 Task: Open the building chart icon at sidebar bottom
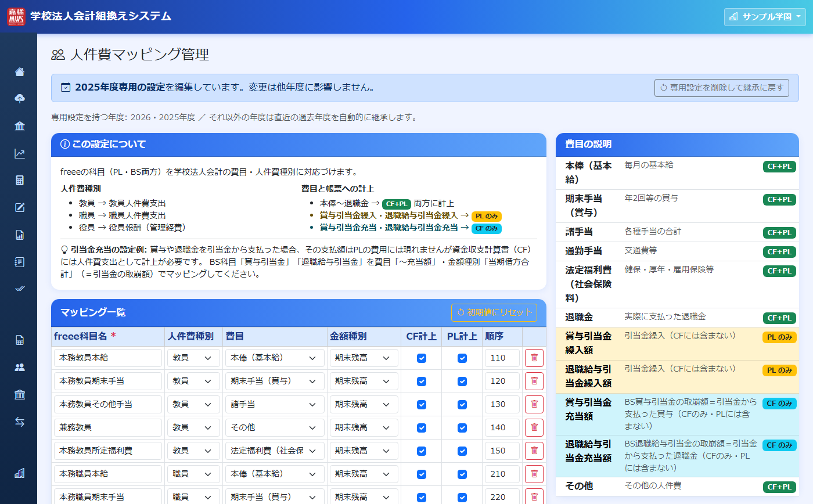(x=20, y=473)
